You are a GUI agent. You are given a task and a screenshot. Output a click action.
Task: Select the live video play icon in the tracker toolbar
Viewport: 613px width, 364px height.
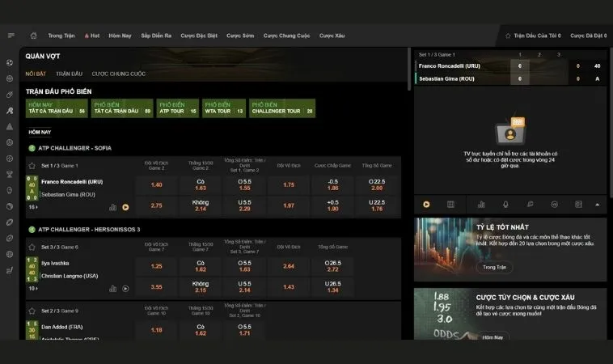(426, 205)
